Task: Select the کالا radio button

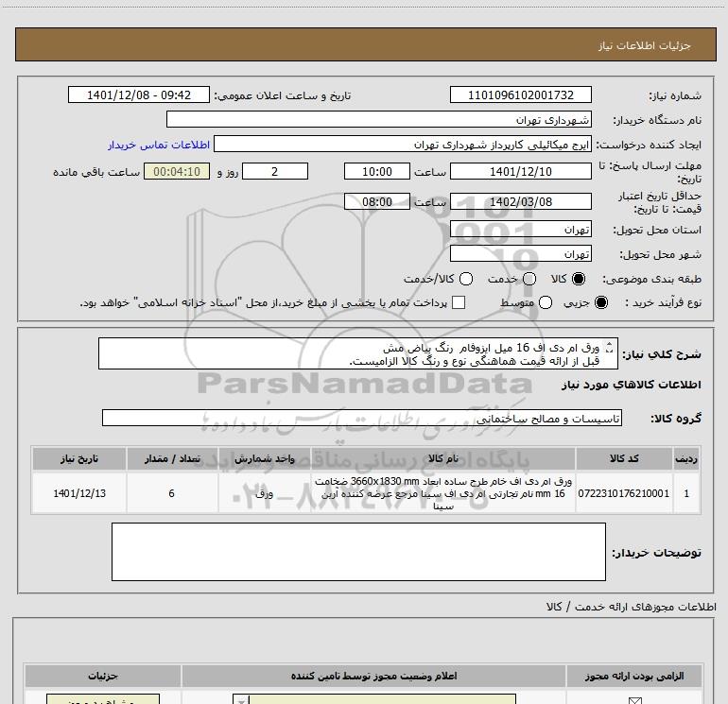Action: (x=579, y=279)
